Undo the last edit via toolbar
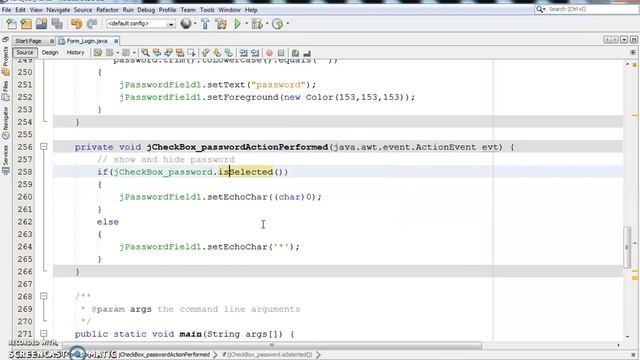The image size is (640, 360). [x=76, y=24]
